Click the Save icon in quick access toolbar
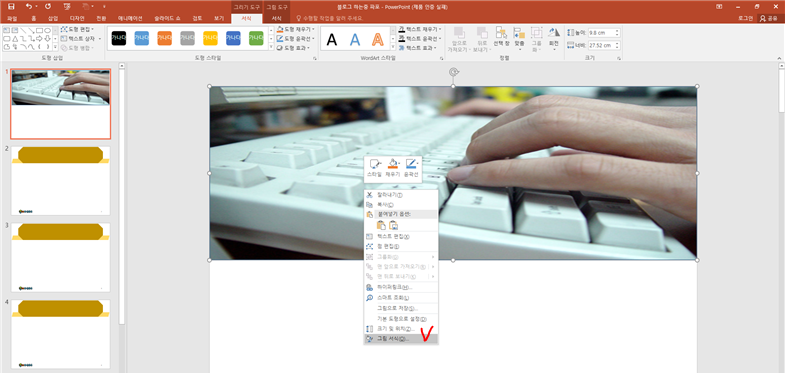 pos(11,7)
